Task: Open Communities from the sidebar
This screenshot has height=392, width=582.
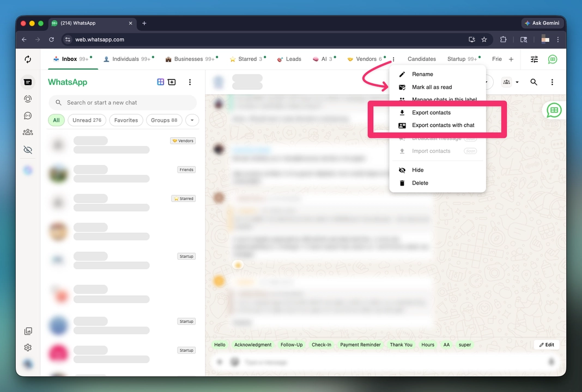Action: (x=28, y=132)
